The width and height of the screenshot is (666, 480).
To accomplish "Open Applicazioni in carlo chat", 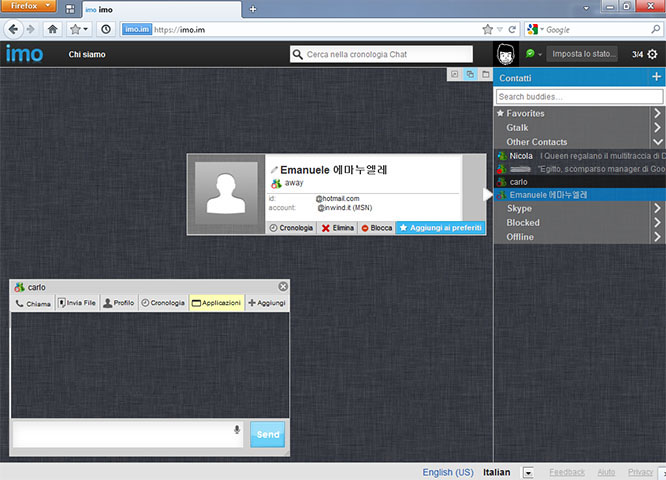I will 217,303.
